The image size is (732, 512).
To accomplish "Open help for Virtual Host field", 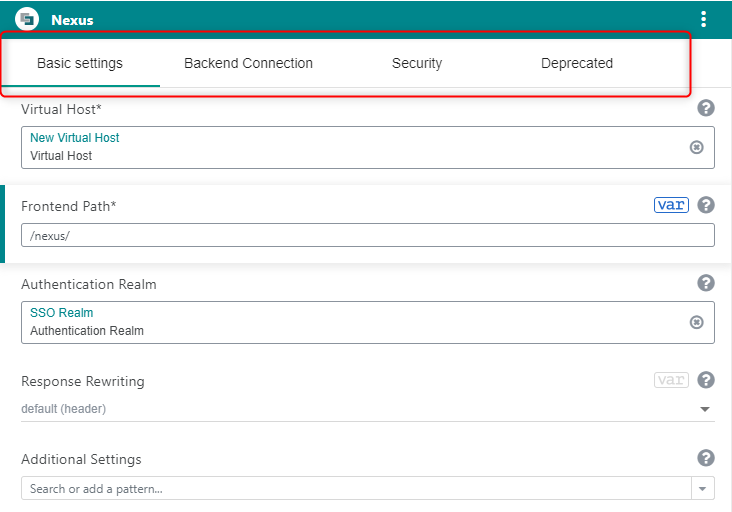I will pos(706,108).
